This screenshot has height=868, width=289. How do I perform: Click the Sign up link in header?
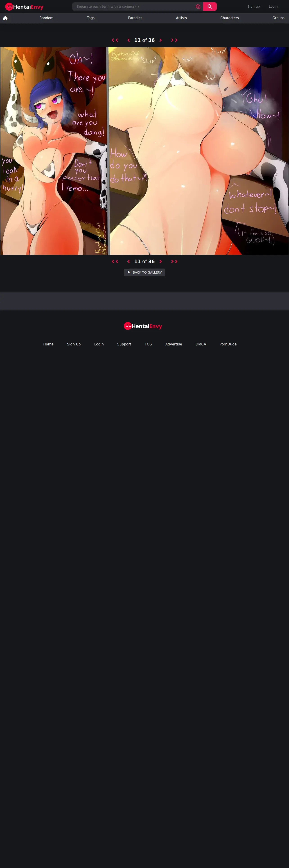(x=254, y=6)
